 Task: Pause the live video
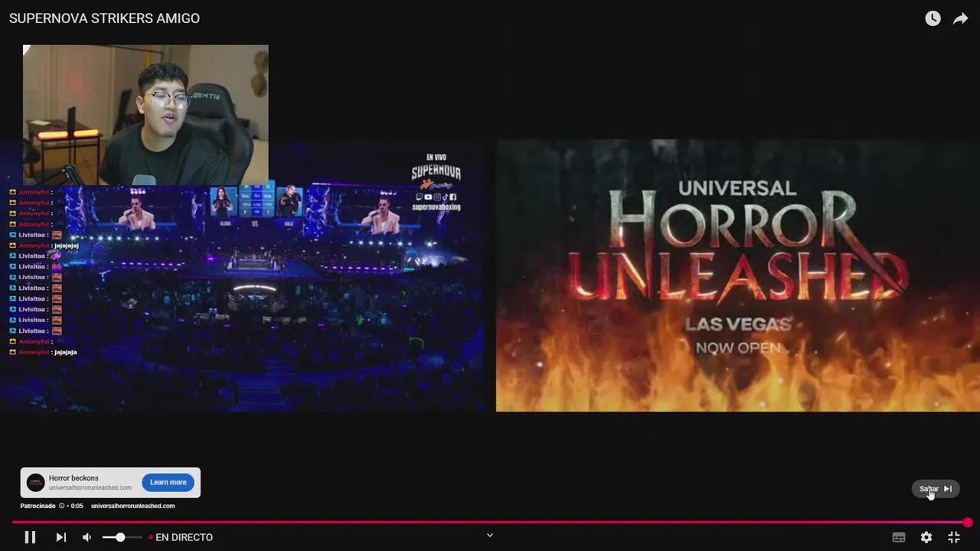click(30, 537)
